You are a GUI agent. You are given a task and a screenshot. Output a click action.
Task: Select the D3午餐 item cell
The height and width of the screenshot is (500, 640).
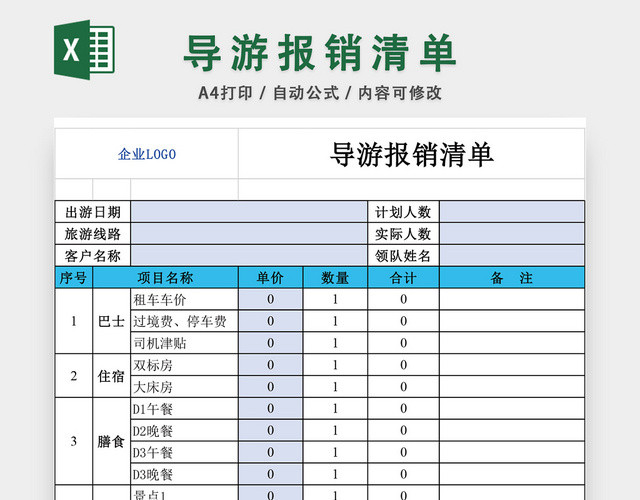184,452
